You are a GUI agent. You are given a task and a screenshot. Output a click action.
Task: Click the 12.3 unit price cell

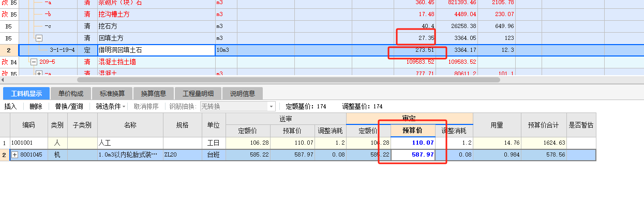click(x=497, y=50)
